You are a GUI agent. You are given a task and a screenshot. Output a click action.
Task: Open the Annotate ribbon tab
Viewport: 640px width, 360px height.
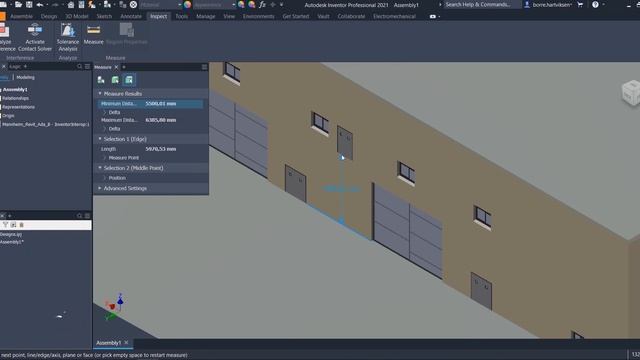[x=131, y=16]
